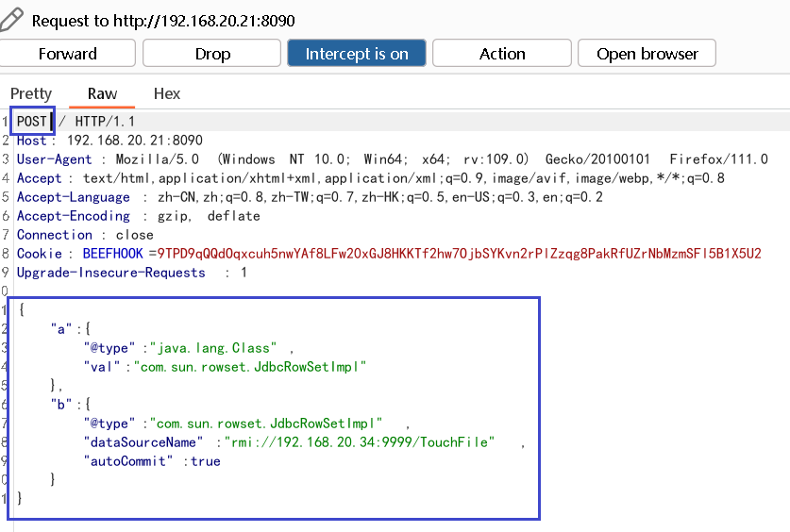Click the gzip, deflate encoding value
790x532 pixels.
coord(209,216)
